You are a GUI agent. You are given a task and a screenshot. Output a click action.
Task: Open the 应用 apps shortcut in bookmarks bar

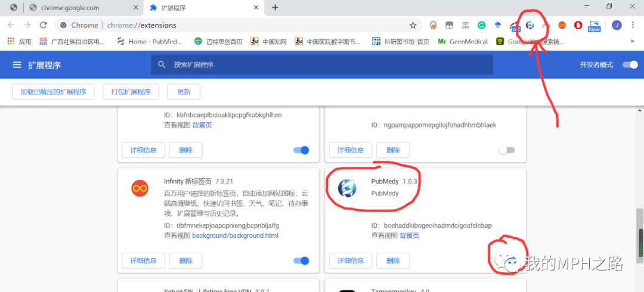click(19, 42)
